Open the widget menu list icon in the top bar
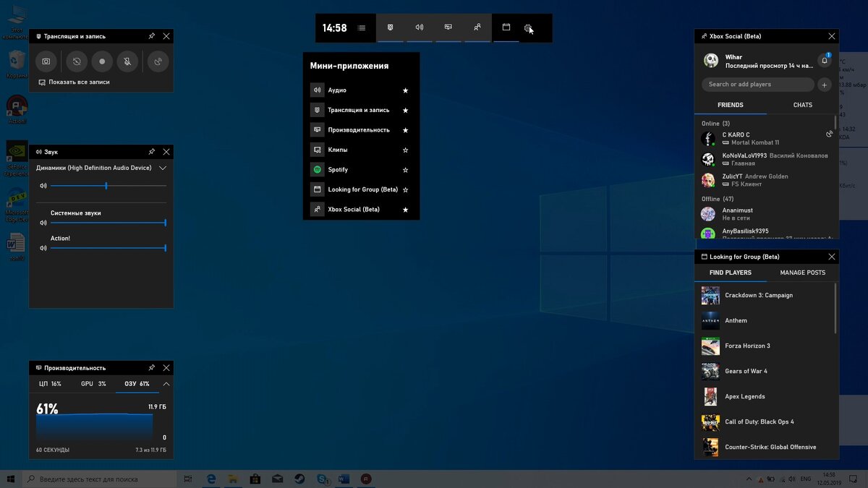Screen dimensions: 868x488 coord(362,27)
